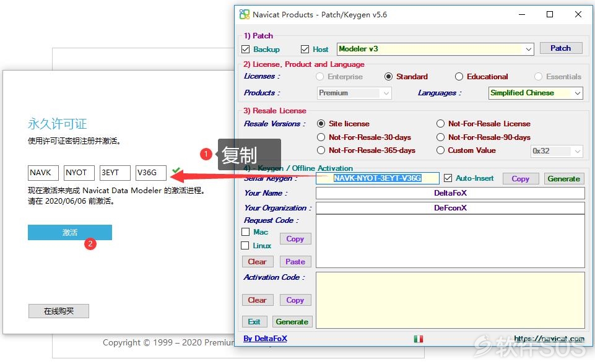Screen dimensions: 595x364
Task: Click the Your Organization field
Action: point(450,208)
